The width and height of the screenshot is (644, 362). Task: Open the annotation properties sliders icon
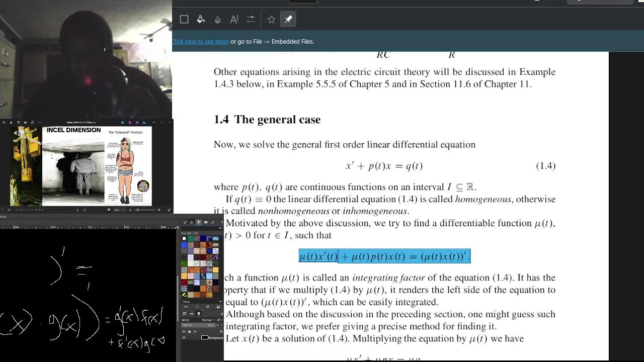[251, 19]
